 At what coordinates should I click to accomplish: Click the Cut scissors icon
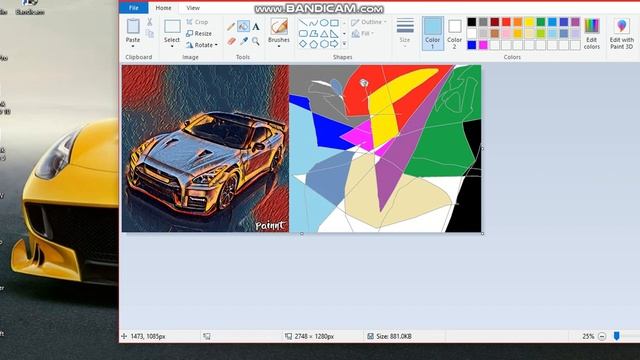pos(149,22)
